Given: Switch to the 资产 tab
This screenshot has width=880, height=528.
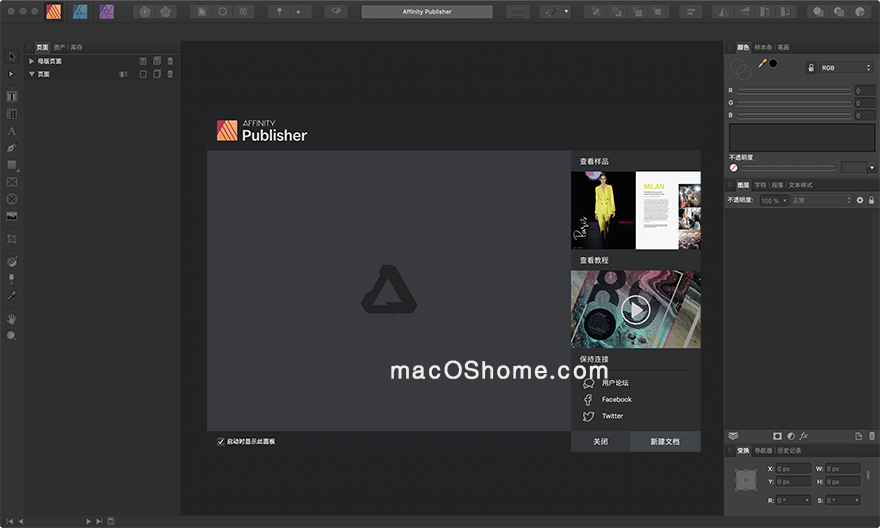Looking at the screenshot, I should coord(59,47).
